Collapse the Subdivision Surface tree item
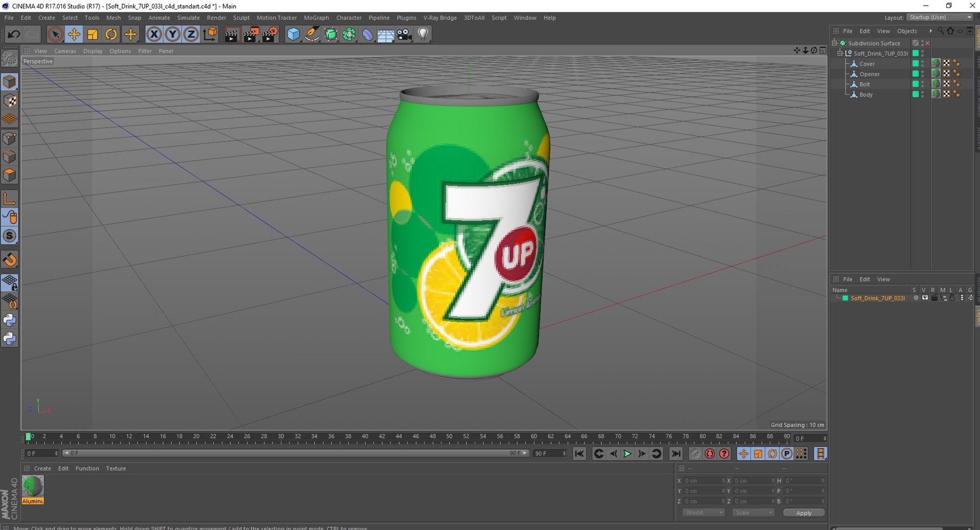Image resolution: width=980 pixels, height=530 pixels. pos(835,43)
